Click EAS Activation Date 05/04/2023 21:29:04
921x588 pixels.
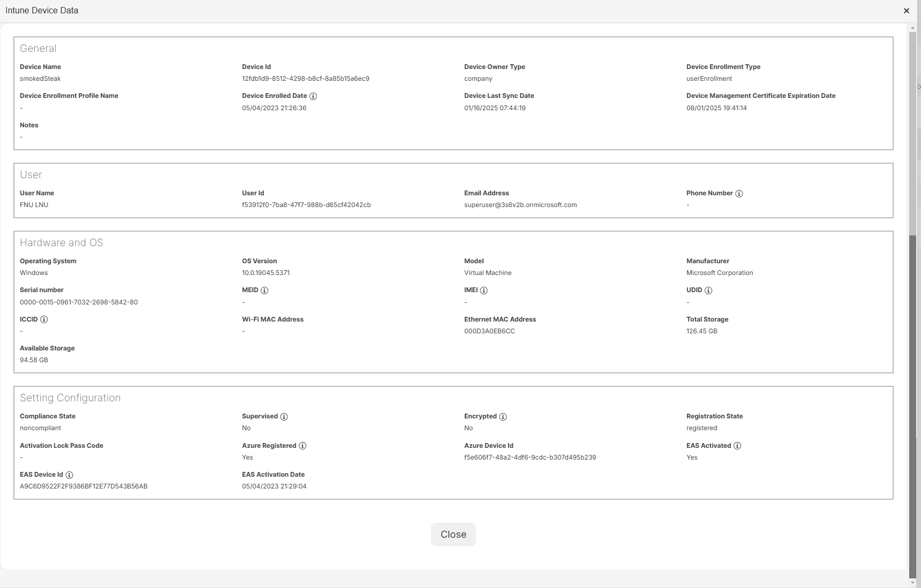(274, 486)
